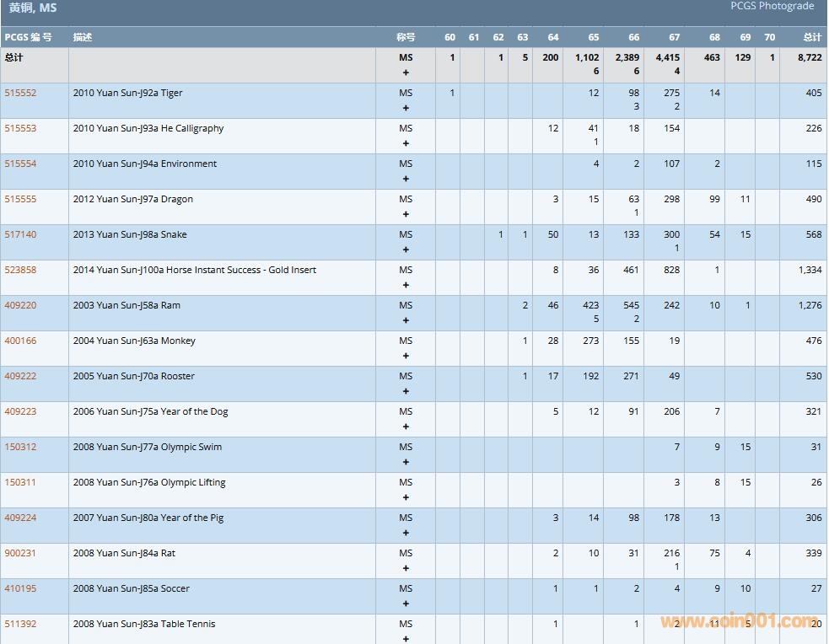Expand plus grades for Olympic Lifting row
829x644 pixels.
point(406,497)
